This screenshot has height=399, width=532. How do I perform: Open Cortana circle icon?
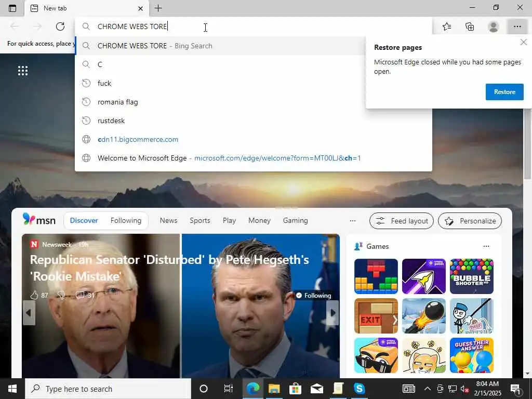[x=204, y=389]
